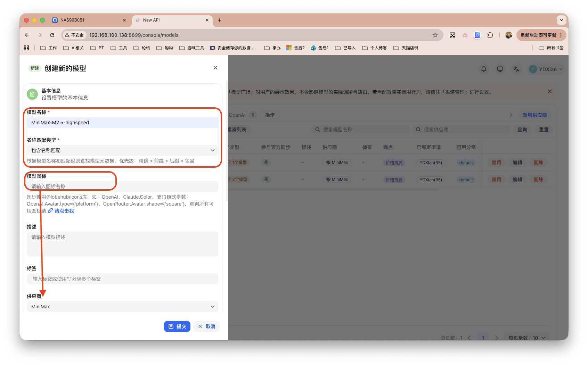The width and height of the screenshot is (588, 366).
Task: Open the Dify extension icon in Chrome toolbar
Action: [x=477, y=35]
